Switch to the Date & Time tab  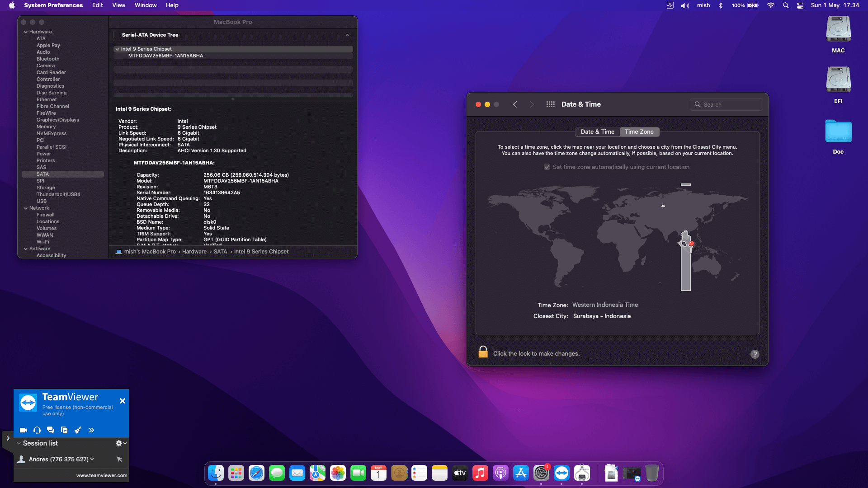click(597, 132)
